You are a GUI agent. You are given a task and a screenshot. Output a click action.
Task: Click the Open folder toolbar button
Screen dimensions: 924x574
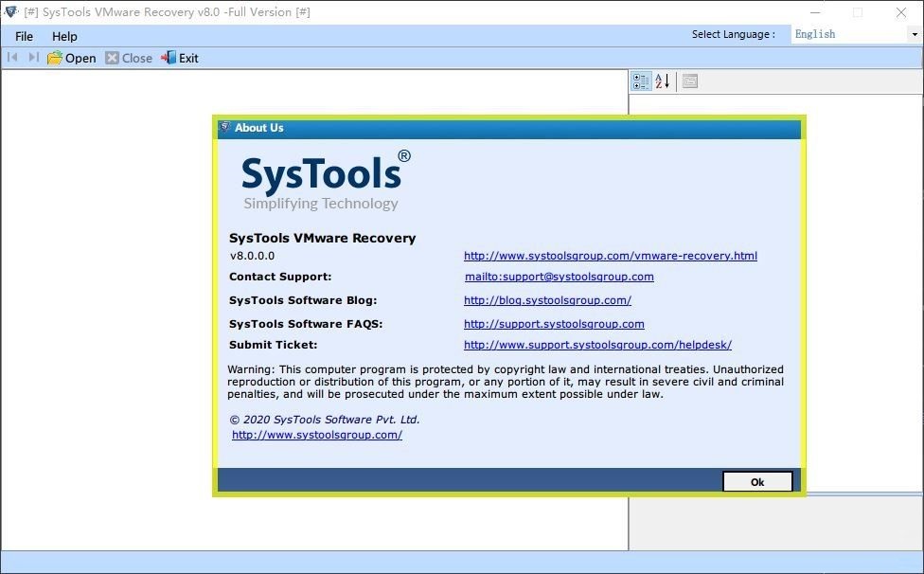71,58
